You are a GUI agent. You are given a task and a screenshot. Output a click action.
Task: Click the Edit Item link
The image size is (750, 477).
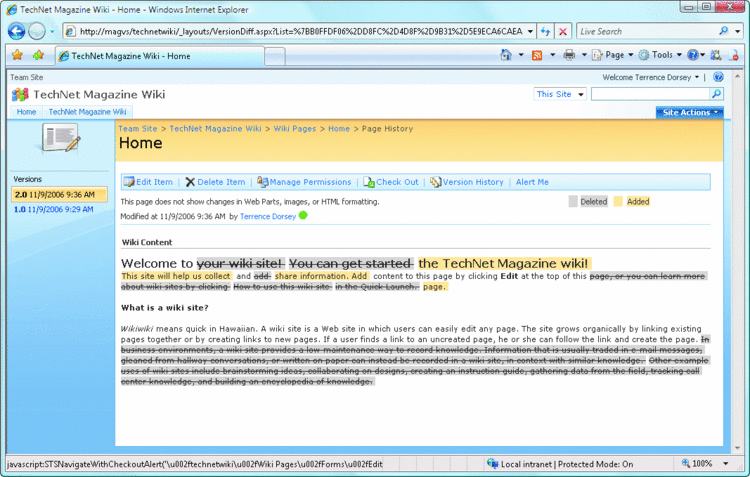point(154,182)
